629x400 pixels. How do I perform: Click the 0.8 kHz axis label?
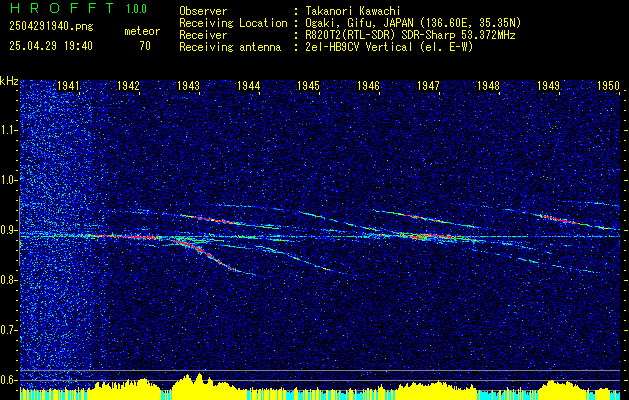[x=9, y=280]
